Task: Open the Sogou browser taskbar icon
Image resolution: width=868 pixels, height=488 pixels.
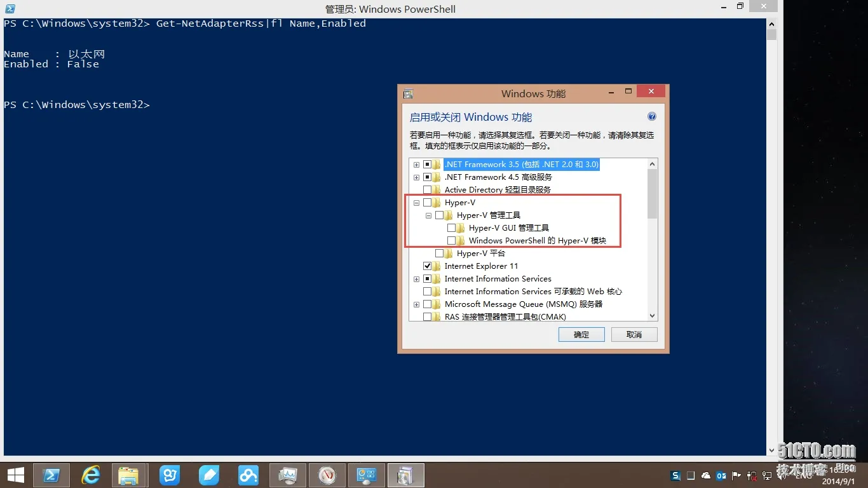Action: [170, 475]
